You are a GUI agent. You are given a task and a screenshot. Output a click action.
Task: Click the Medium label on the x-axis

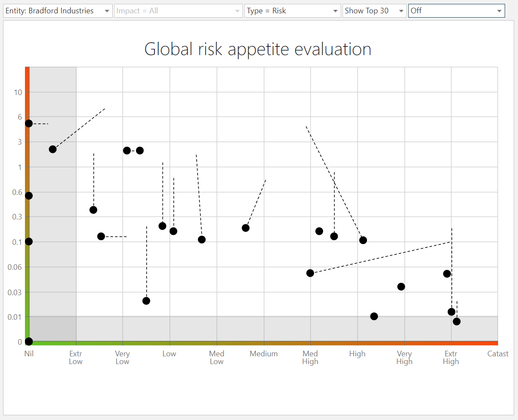264,354
